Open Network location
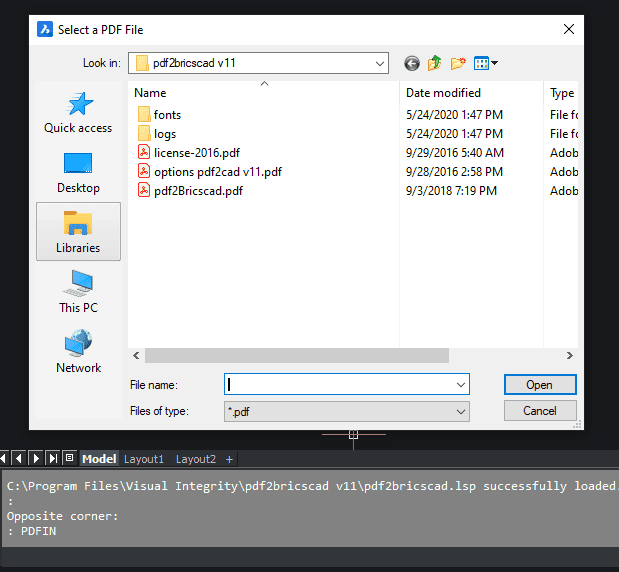 click(78, 351)
